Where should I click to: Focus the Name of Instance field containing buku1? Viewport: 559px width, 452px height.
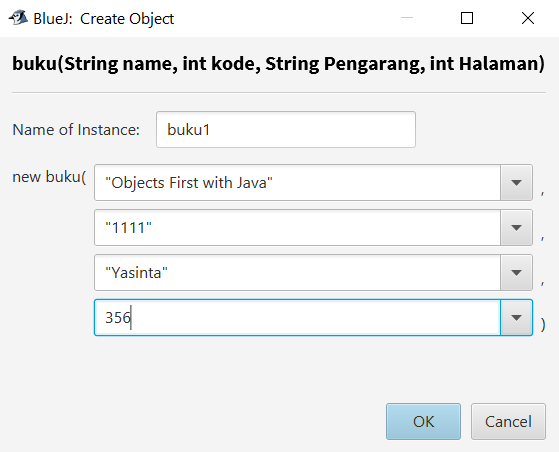pos(286,129)
